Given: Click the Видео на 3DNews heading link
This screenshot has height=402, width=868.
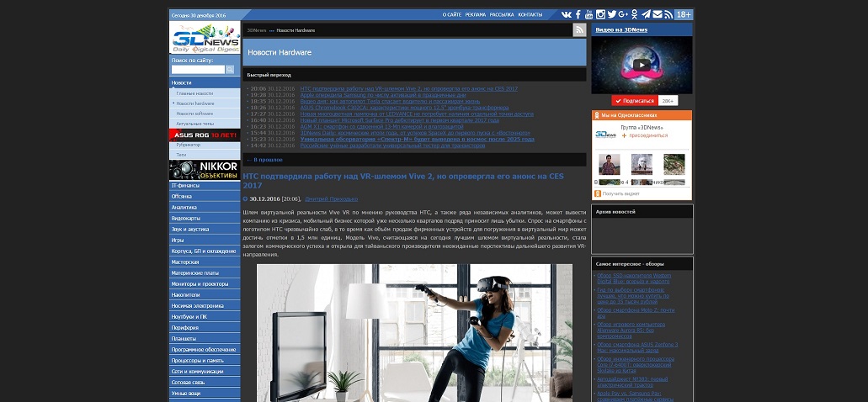Looking at the screenshot, I should [621, 30].
